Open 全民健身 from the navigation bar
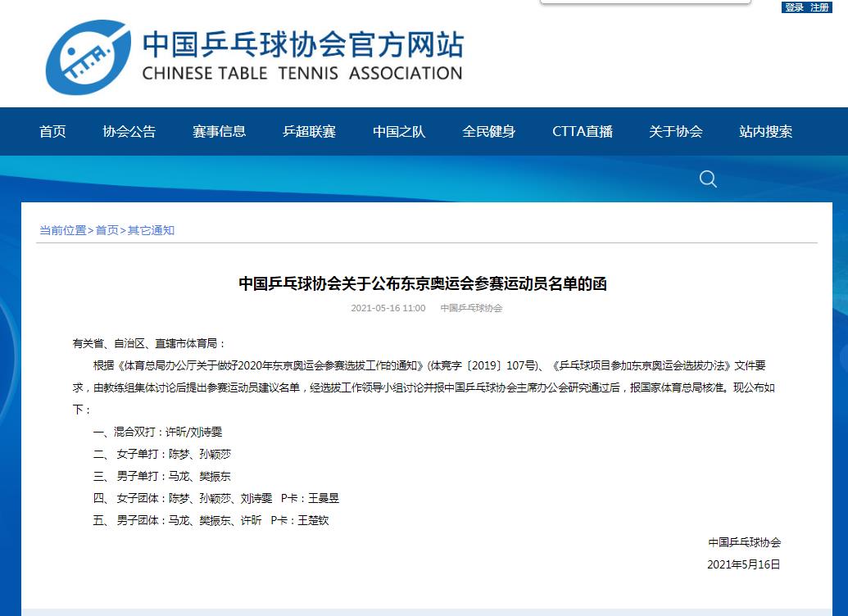848x616 pixels. point(489,131)
